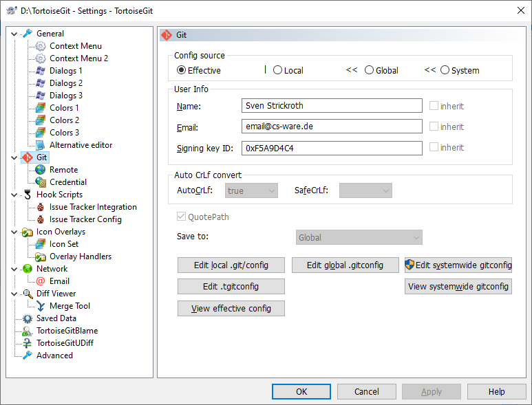This screenshot has width=532, height=405.
Task: Click the Advanced wrench icon
Action: (28, 355)
